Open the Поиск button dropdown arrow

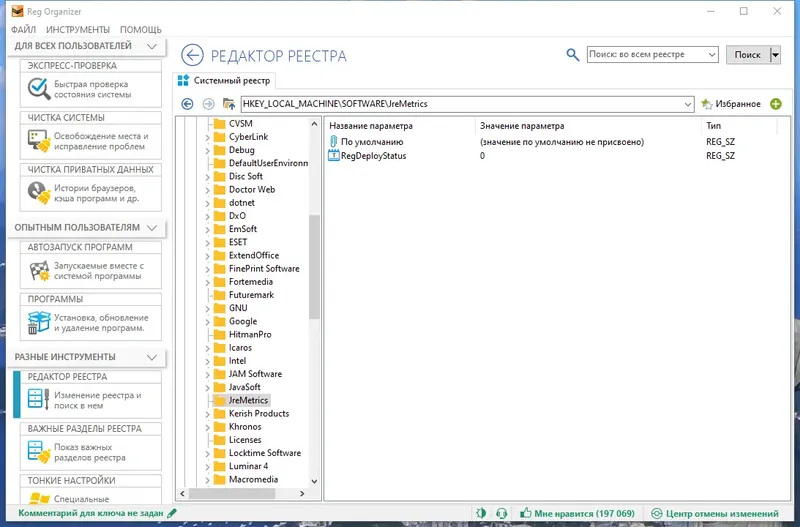pos(775,55)
